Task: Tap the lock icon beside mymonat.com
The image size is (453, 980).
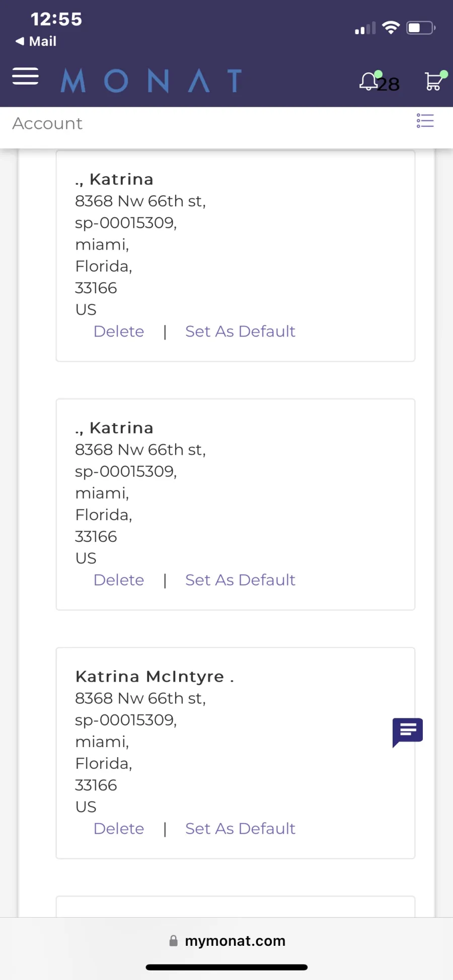Action: [x=174, y=941]
